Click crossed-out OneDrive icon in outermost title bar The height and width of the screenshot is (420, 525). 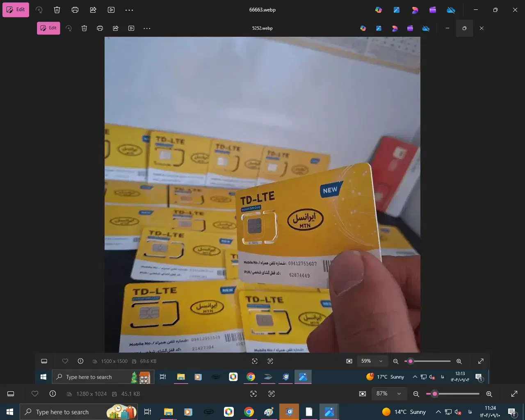point(451,10)
